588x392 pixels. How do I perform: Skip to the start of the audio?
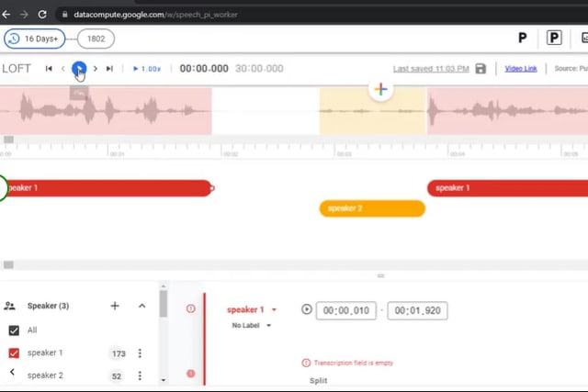(49, 69)
